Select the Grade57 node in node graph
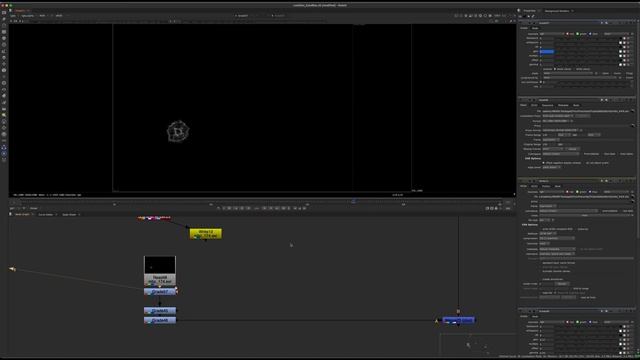This screenshot has width=640, height=360. click(160, 292)
